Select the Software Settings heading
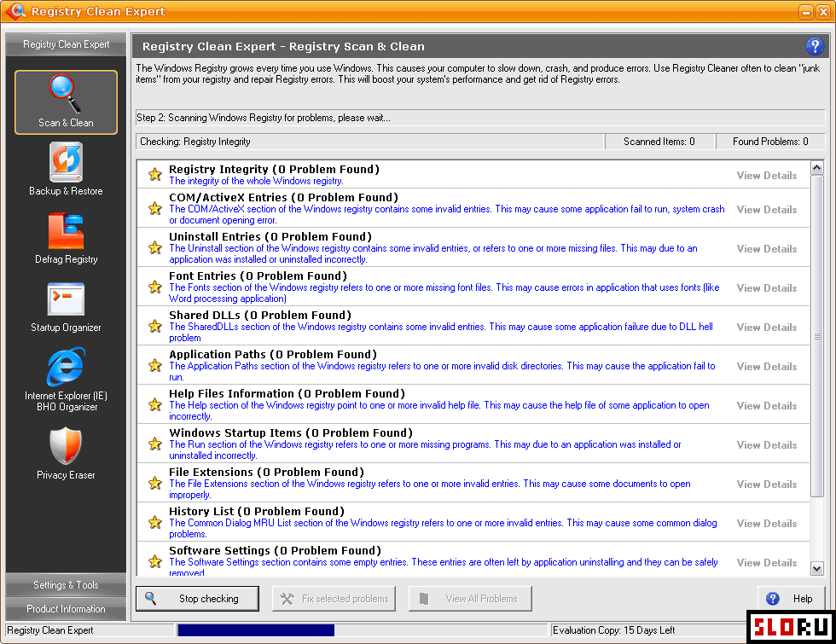This screenshot has width=836, height=644. 275,551
